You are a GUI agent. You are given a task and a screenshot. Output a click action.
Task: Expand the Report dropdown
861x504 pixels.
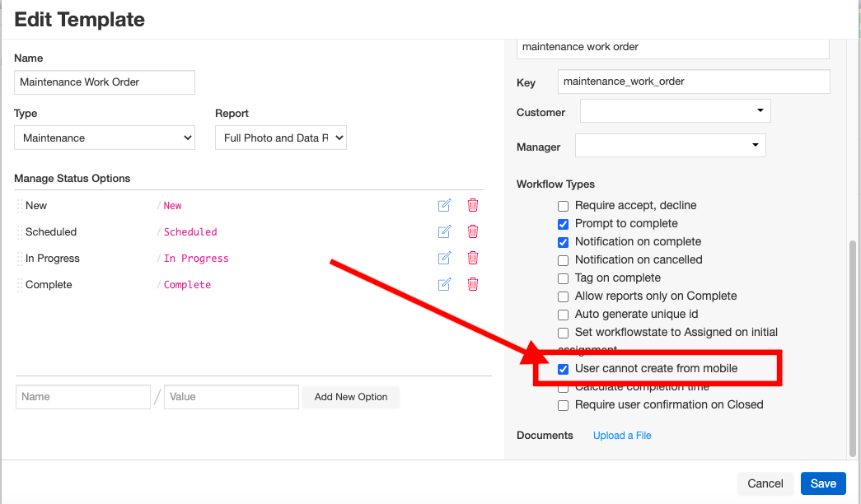pos(280,138)
